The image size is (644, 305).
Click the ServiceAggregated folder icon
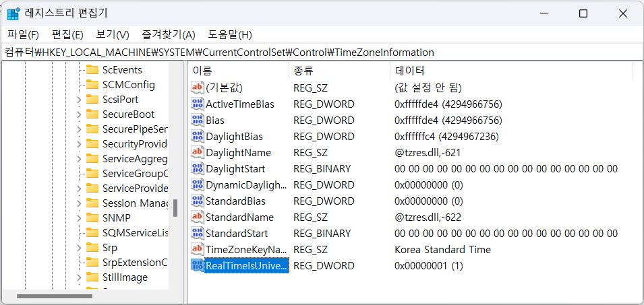(92, 159)
